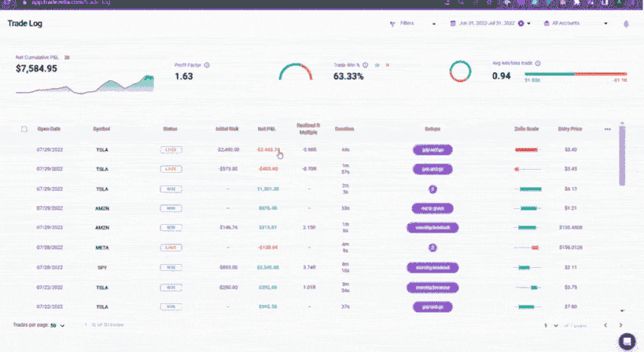
Task: Click the SPY trade symbol row
Action: [x=101, y=266]
